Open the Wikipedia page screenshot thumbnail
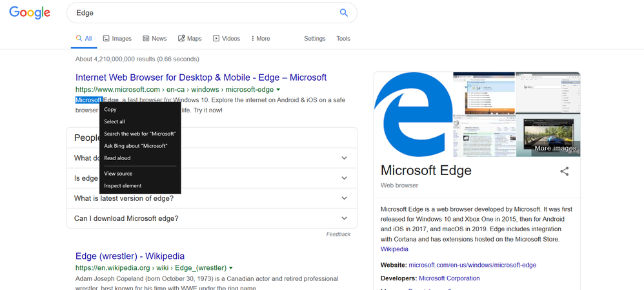This screenshot has height=290, width=644. point(484,136)
